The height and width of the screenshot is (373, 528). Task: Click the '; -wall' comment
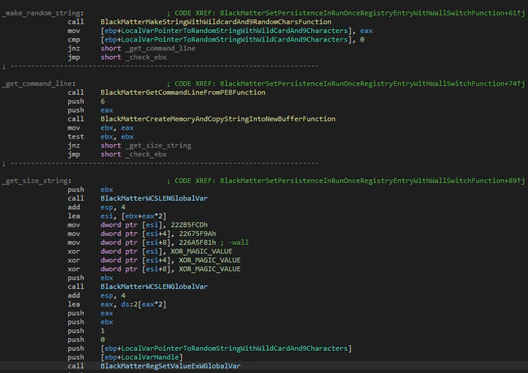[x=235, y=242]
